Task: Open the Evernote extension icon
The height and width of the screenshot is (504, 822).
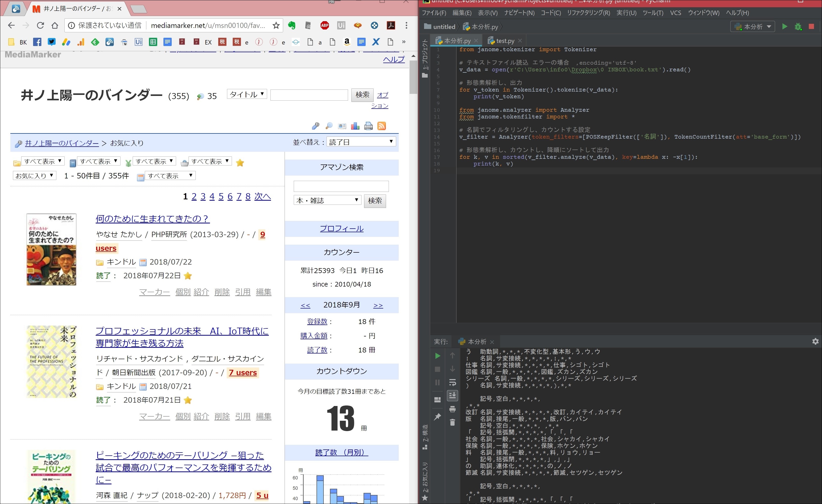Action: click(292, 25)
